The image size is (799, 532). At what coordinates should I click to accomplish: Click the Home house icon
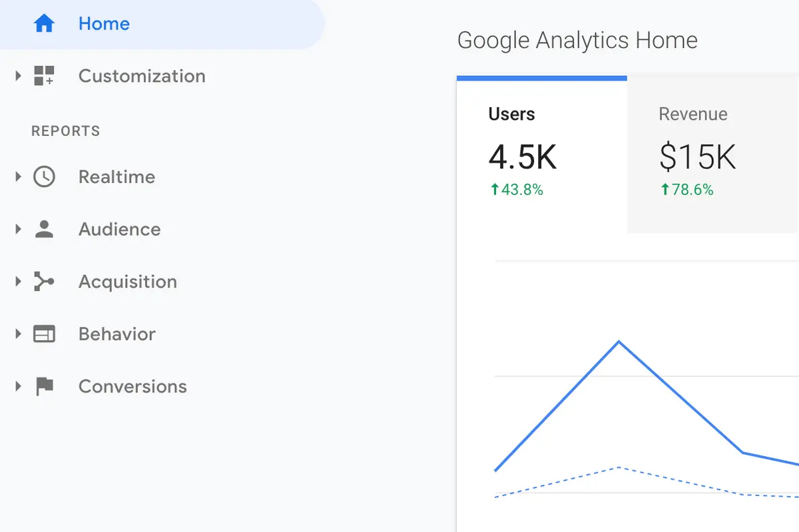point(44,24)
